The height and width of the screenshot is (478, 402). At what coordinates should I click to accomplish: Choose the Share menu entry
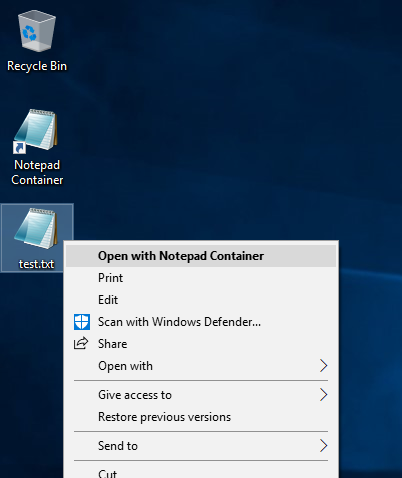click(x=201, y=344)
